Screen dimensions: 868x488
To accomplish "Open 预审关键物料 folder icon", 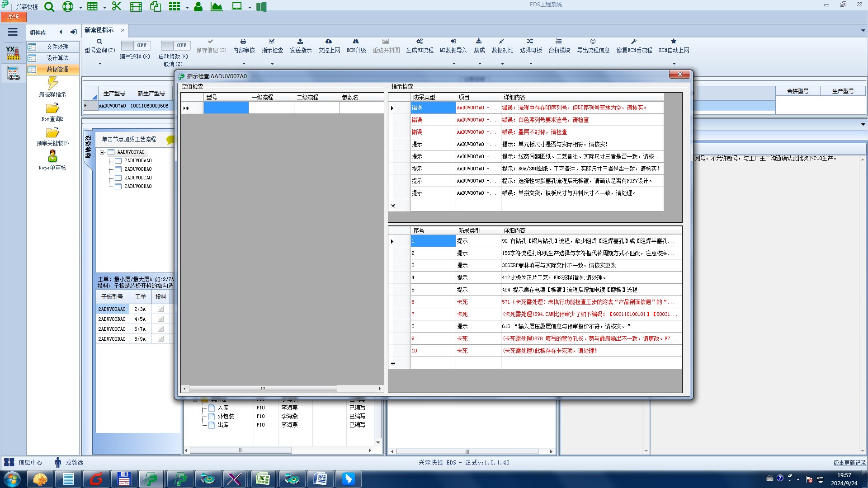I will click(52, 133).
